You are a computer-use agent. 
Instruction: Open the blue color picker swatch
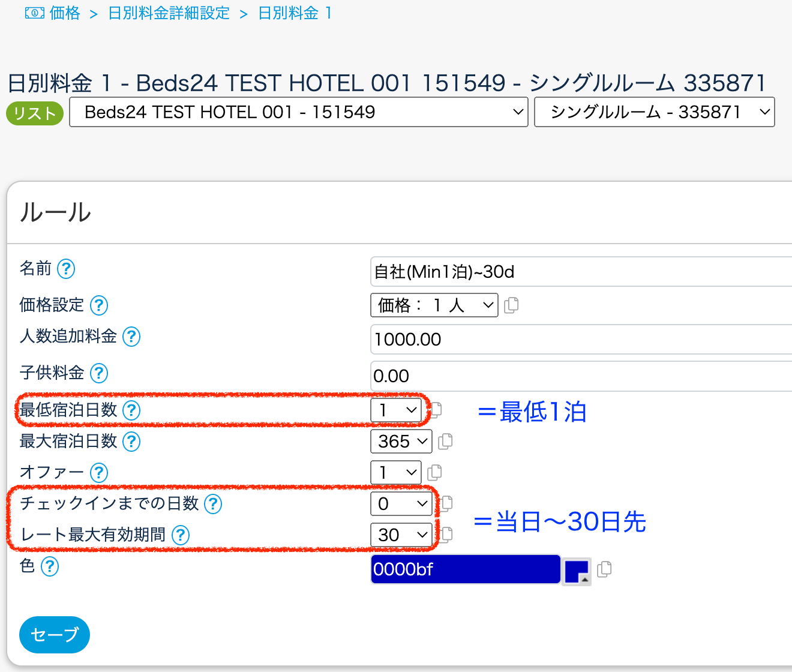tap(576, 571)
